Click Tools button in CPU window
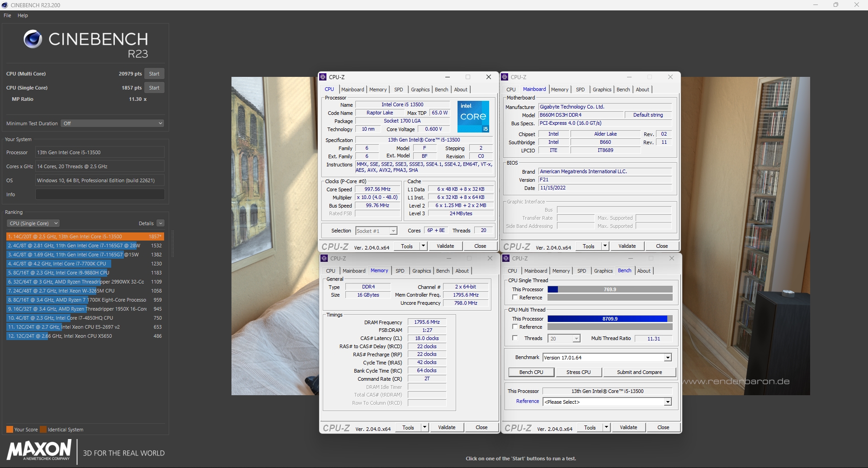This screenshot has height=468, width=868. [x=407, y=246]
